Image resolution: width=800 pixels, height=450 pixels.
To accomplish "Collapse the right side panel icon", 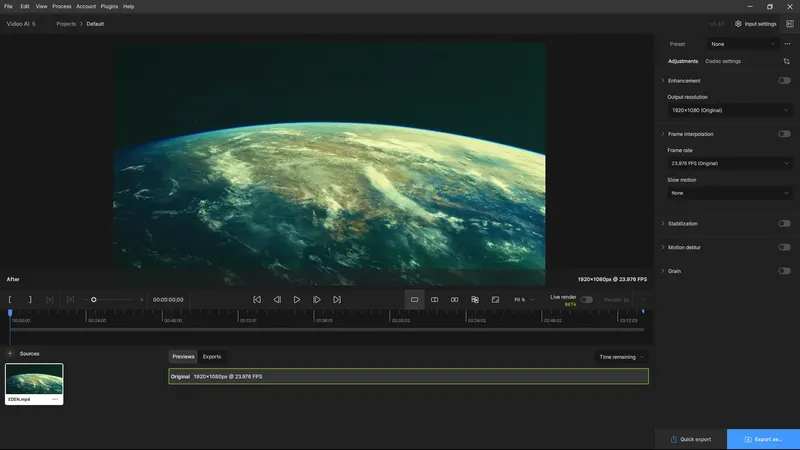I will pos(789,23).
